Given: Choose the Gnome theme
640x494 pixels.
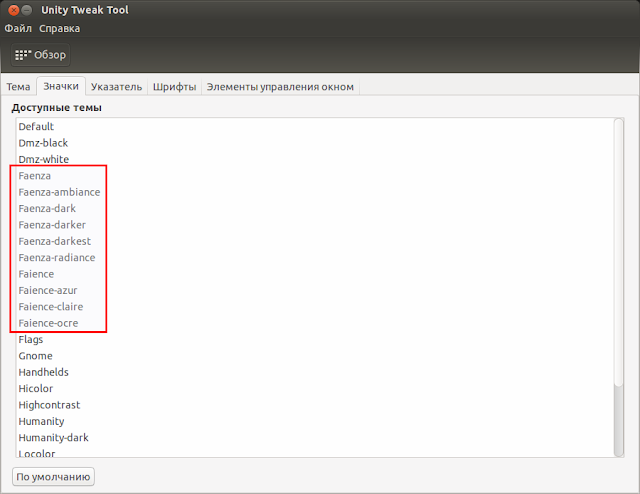Looking at the screenshot, I should tap(315, 356).
